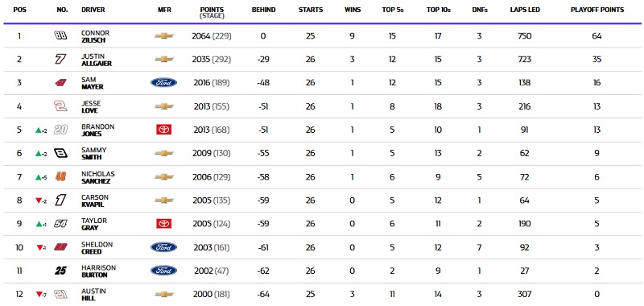This screenshot has height=306, width=644.
Task: Click Harrison Burton's number 25 car icon
Action: [x=60, y=271]
